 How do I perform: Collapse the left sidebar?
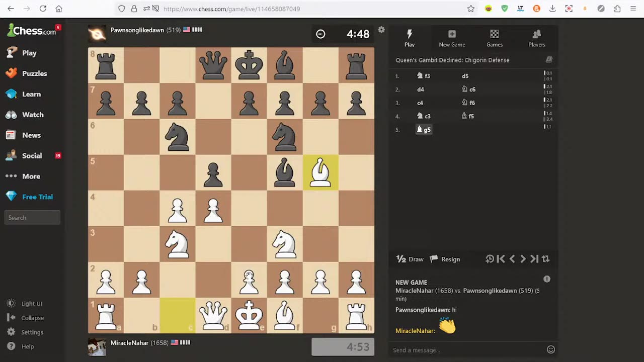[x=25, y=318]
